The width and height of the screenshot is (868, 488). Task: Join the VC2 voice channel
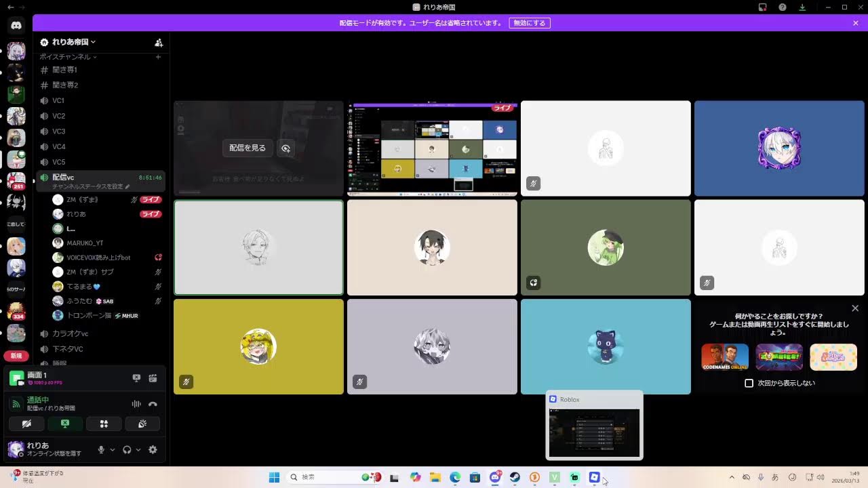click(x=100, y=116)
